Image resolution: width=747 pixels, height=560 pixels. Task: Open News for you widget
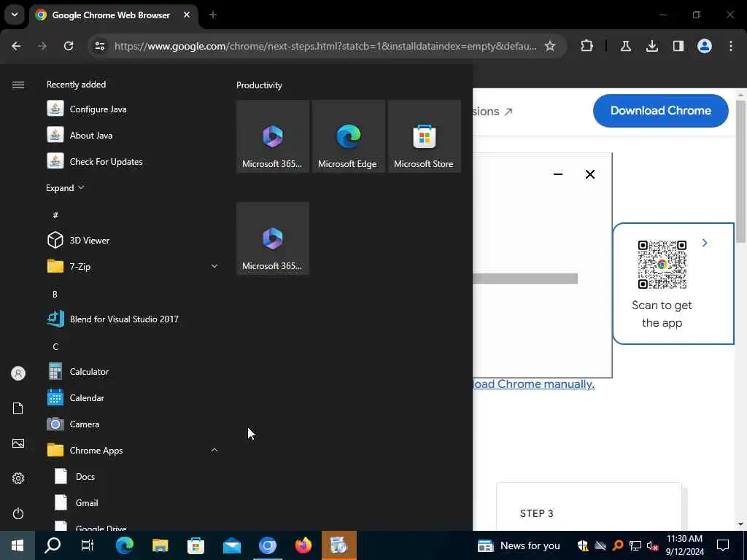click(519, 545)
